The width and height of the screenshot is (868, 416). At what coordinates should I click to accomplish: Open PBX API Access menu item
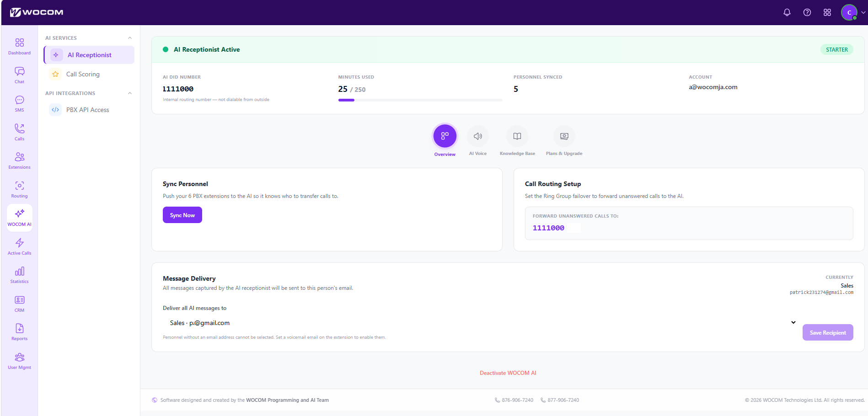[x=89, y=110]
